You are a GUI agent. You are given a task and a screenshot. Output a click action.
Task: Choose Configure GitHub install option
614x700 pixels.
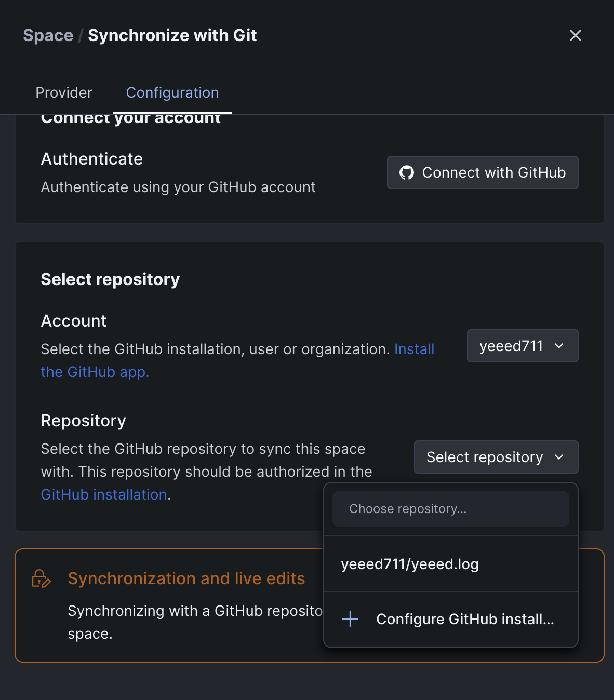pyautogui.click(x=451, y=619)
